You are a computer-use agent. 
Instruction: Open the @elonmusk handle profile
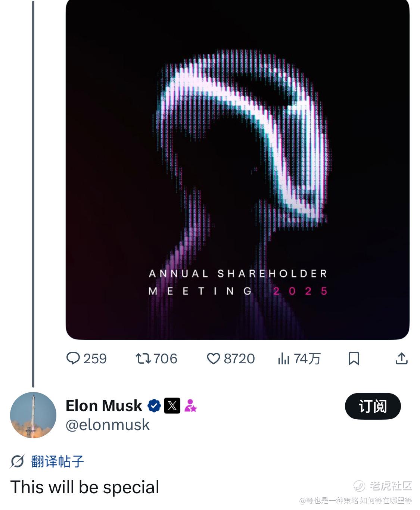click(x=108, y=425)
